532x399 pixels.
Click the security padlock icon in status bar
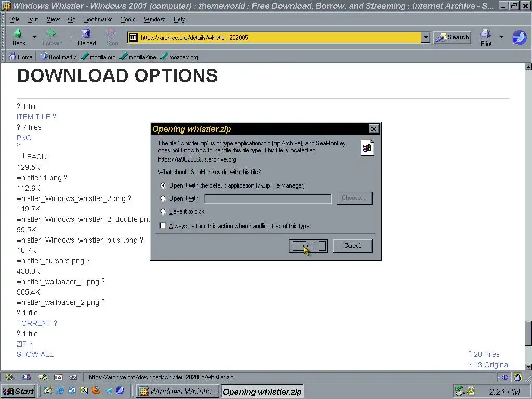(x=517, y=377)
